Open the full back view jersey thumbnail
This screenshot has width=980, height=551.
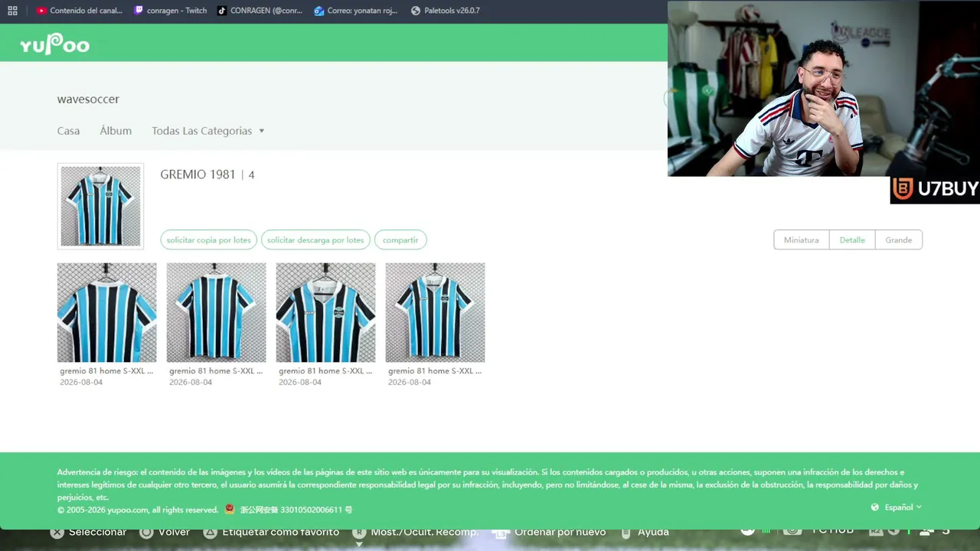(x=217, y=312)
